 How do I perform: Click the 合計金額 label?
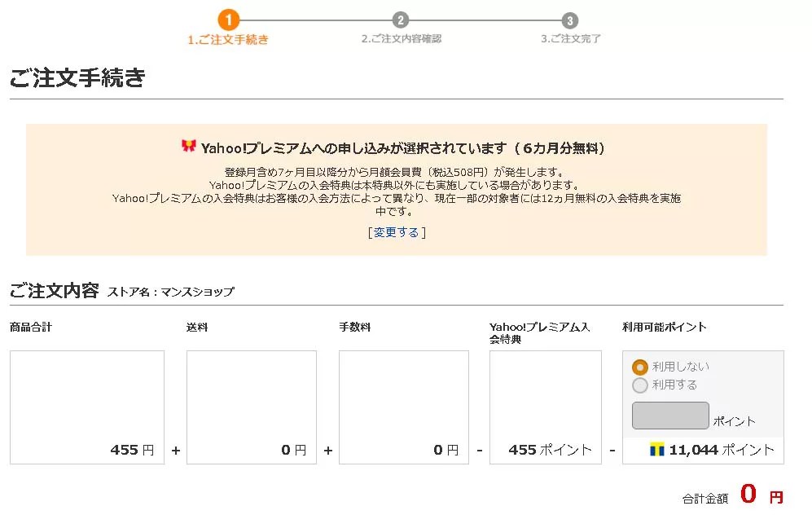(705, 499)
